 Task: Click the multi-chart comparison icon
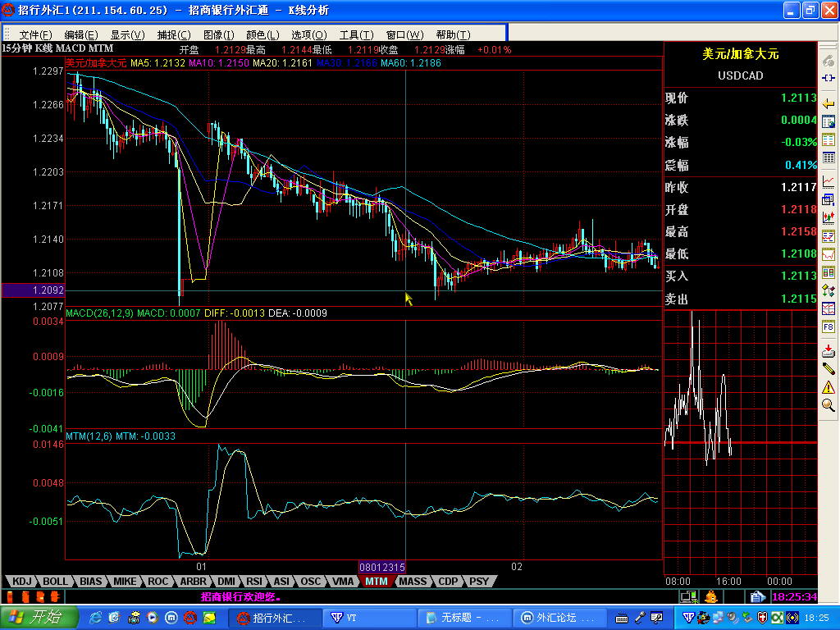coord(829,236)
